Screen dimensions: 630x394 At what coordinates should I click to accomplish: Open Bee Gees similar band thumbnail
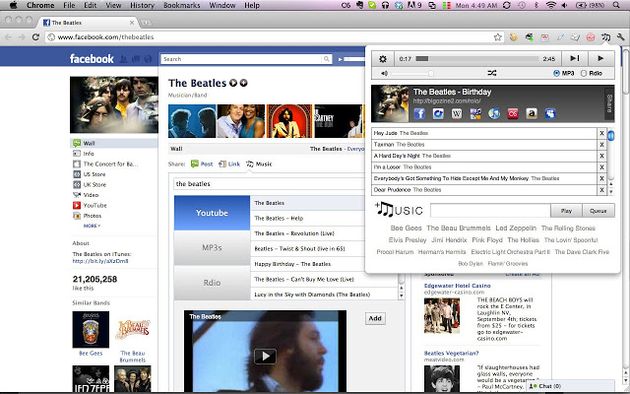[91, 329]
